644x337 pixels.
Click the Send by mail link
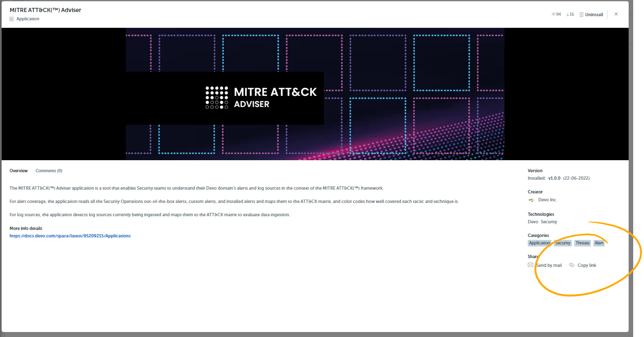click(549, 265)
